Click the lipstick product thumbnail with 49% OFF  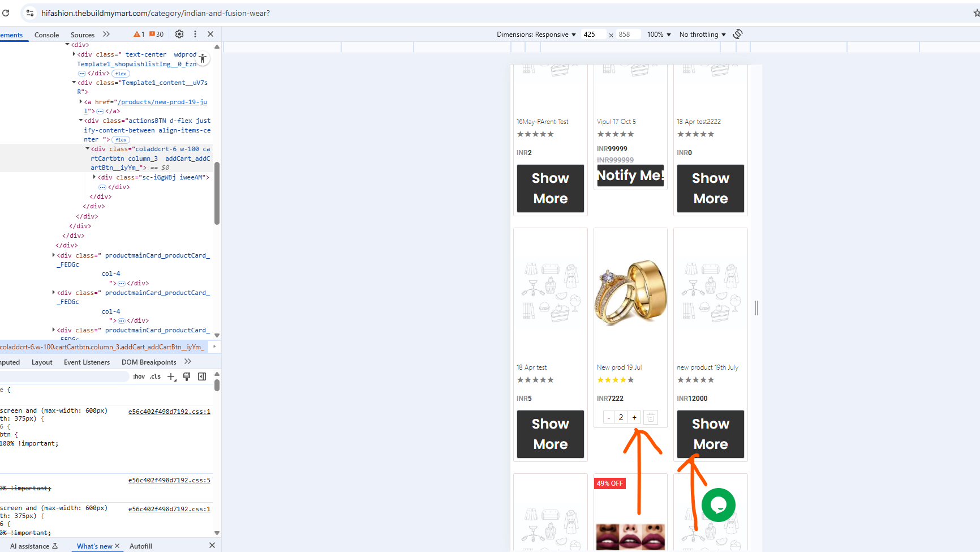point(630,536)
